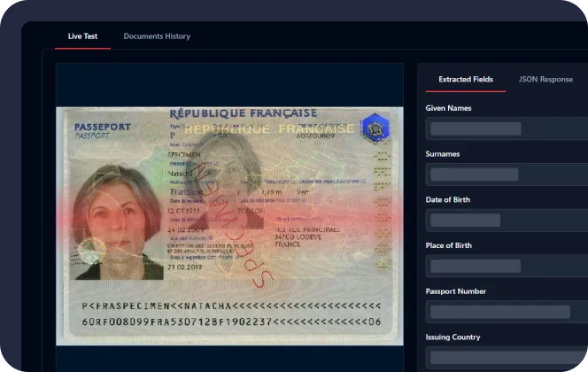The height and width of the screenshot is (372, 588).
Task: Click the Place of Birth label
Action: pos(448,245)
